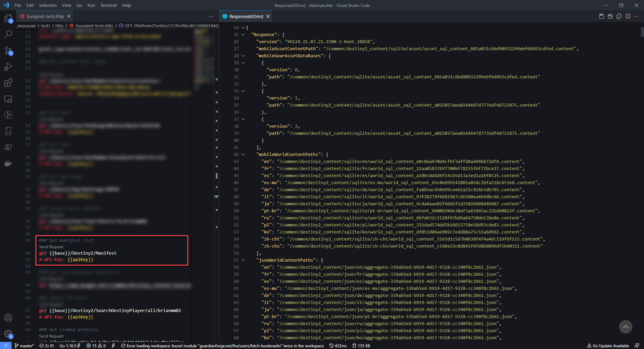Click the minimap of the left editor
This screenshot has width=644, height=349.
(204, 58)
